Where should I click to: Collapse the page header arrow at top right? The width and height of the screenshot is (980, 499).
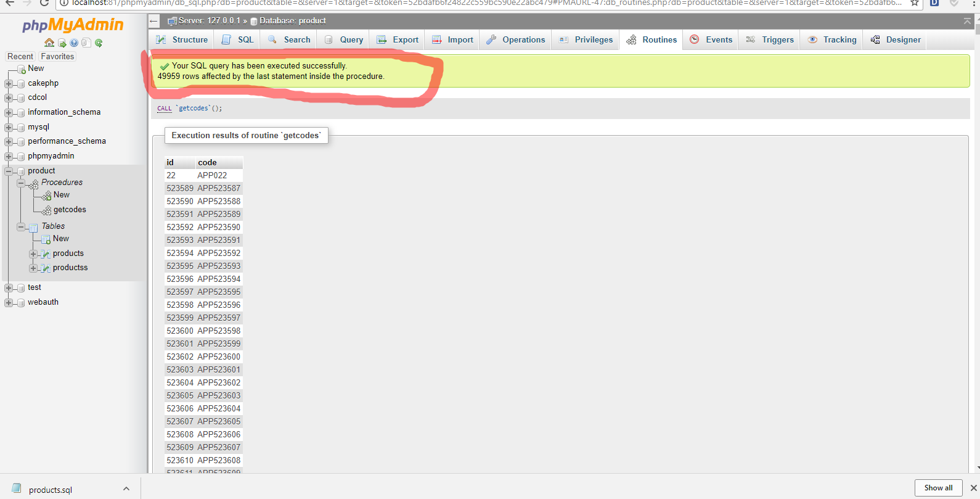[967, 21]
